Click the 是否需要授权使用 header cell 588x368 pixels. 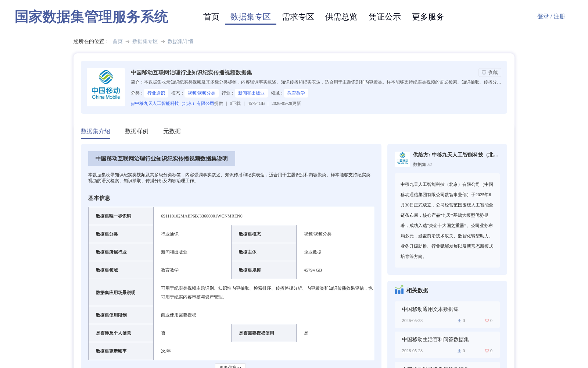[x=264, y=333]
